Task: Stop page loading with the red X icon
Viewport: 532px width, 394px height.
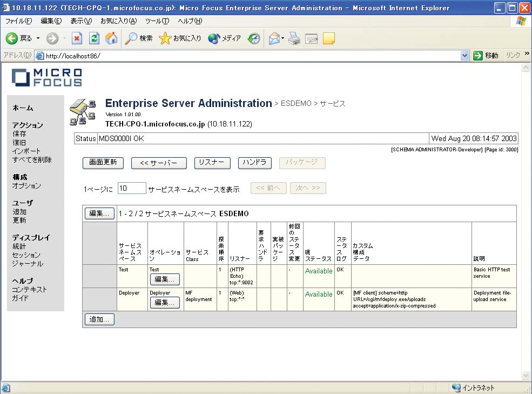Action: pyautogui.click(x=77, y=38)
